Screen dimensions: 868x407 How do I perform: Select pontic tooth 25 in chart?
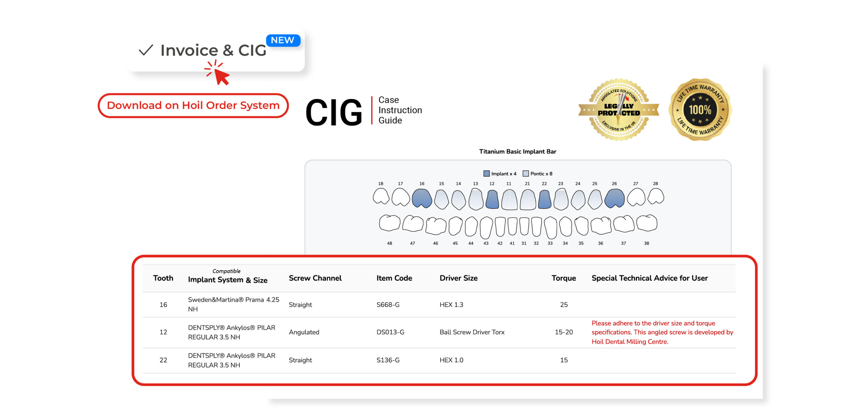(x=595, y=199)
